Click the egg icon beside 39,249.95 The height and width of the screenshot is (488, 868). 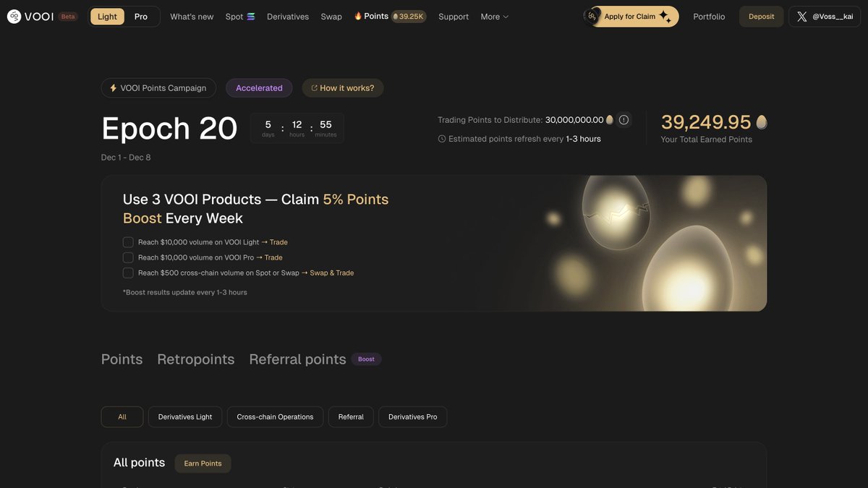pos(761,122)
